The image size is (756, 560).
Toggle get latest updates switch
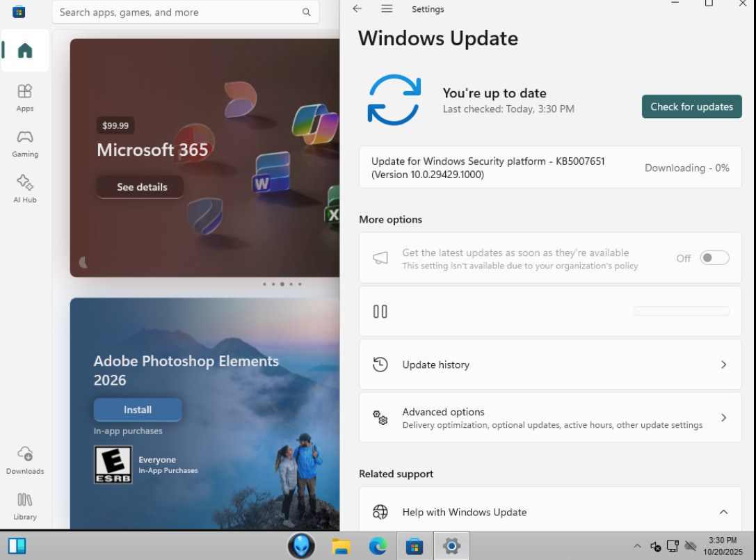pos(714,258)
